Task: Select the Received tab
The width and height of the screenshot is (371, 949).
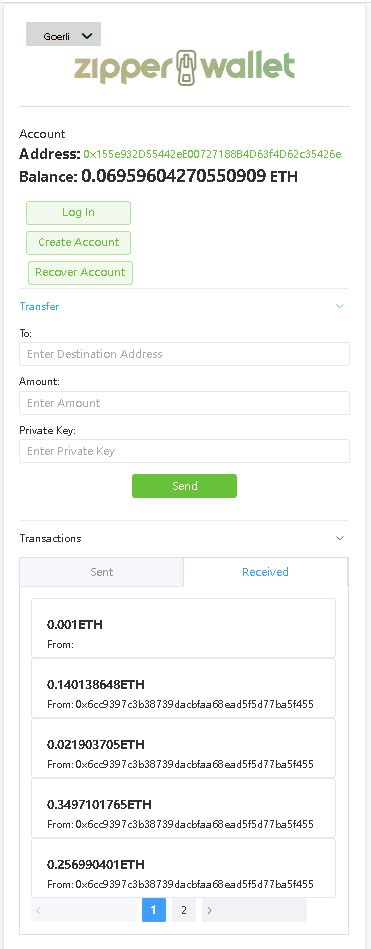Action: pos(265,572)
